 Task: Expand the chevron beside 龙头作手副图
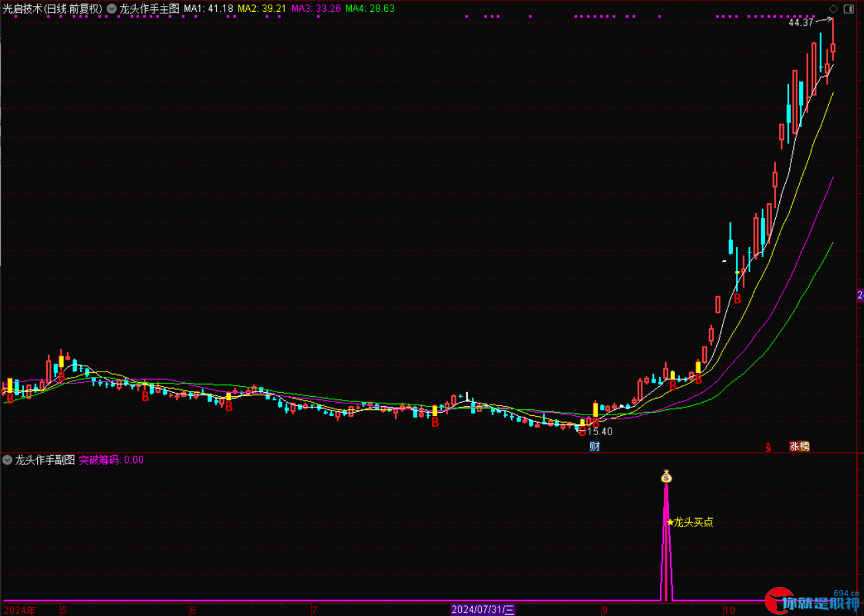click(x=7, y=460)
